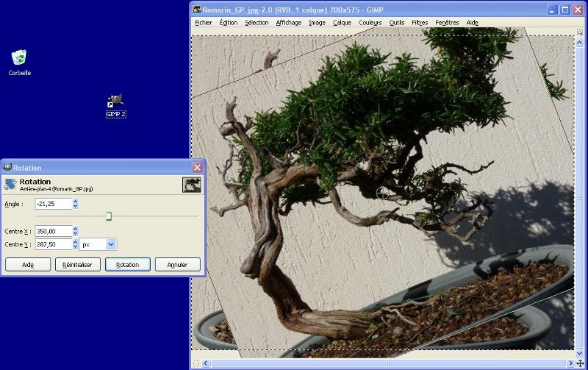
Task: Select the GIMP 2 desktop shortcut
Action: click(116, 106)
